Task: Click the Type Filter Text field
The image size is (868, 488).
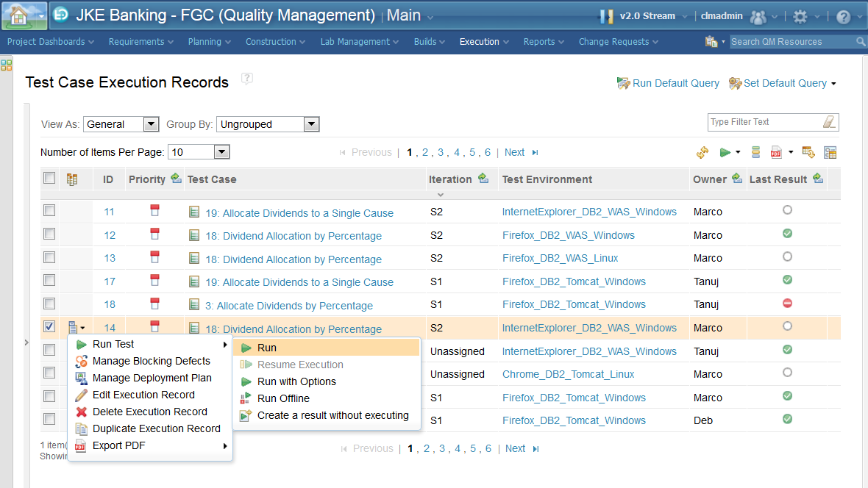Action: pyautogui.click(x=762, y=122)
